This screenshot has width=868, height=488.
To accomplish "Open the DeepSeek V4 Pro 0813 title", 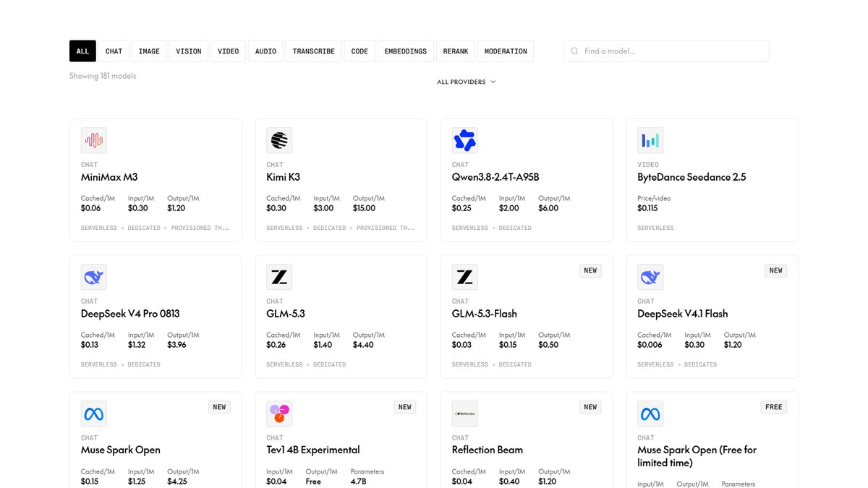I will 130,314.
